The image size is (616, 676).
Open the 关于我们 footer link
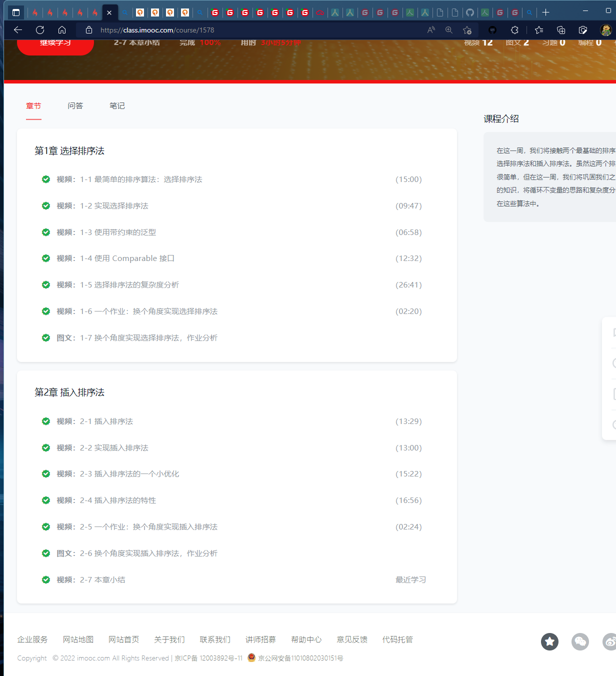(169, 639)
